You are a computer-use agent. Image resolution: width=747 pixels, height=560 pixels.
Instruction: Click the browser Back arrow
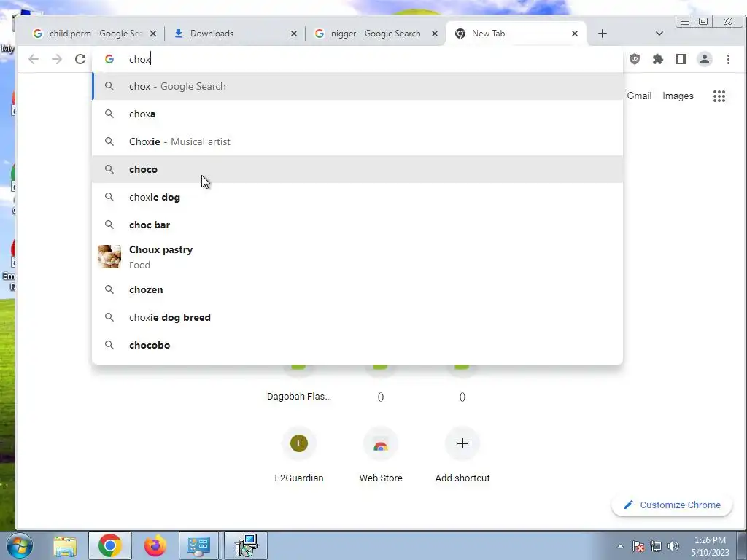(x=34, y=59)
